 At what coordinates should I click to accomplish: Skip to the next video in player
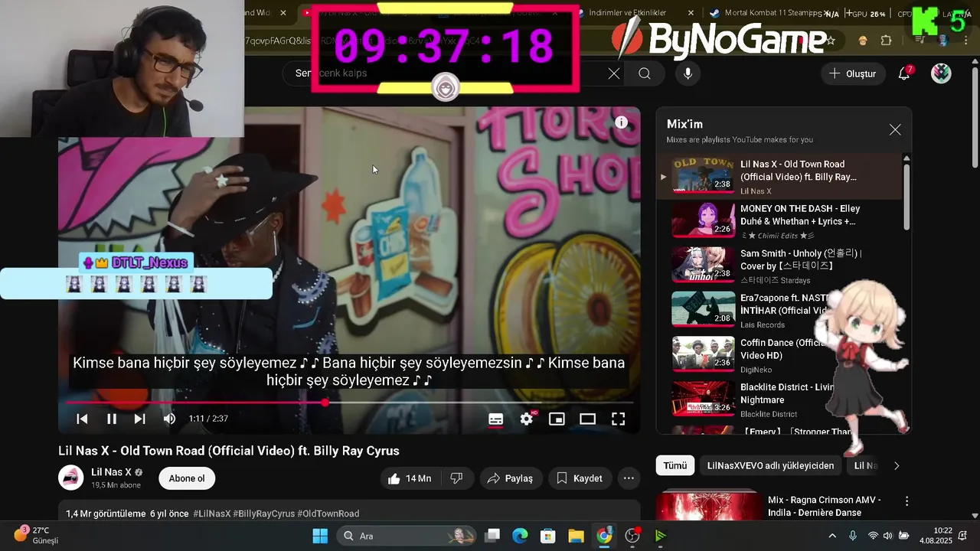139,419
